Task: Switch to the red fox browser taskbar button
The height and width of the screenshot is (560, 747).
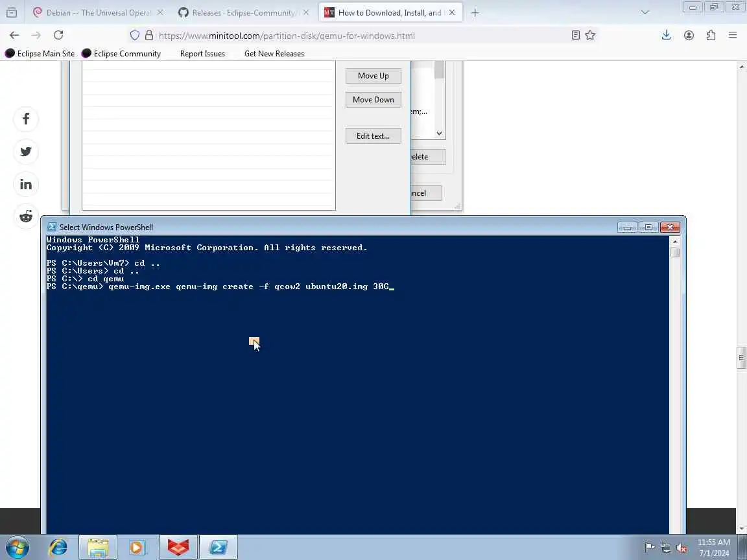Action: click(178, 547)
